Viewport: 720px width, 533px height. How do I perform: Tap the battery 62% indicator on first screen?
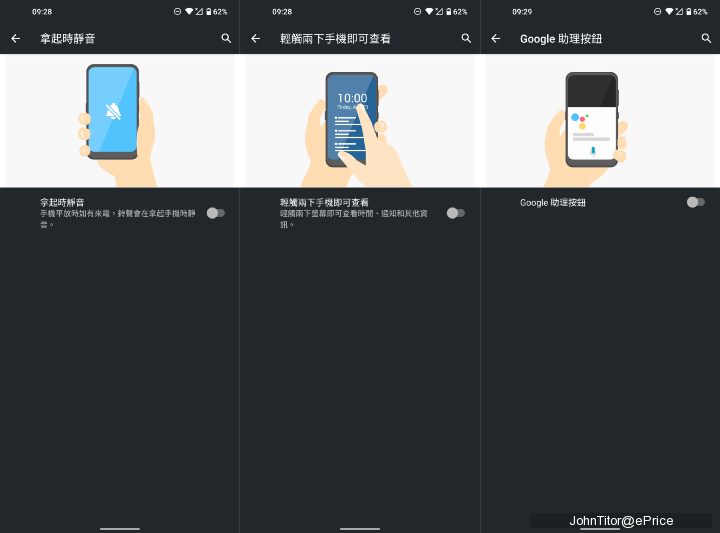click(217, 11)
